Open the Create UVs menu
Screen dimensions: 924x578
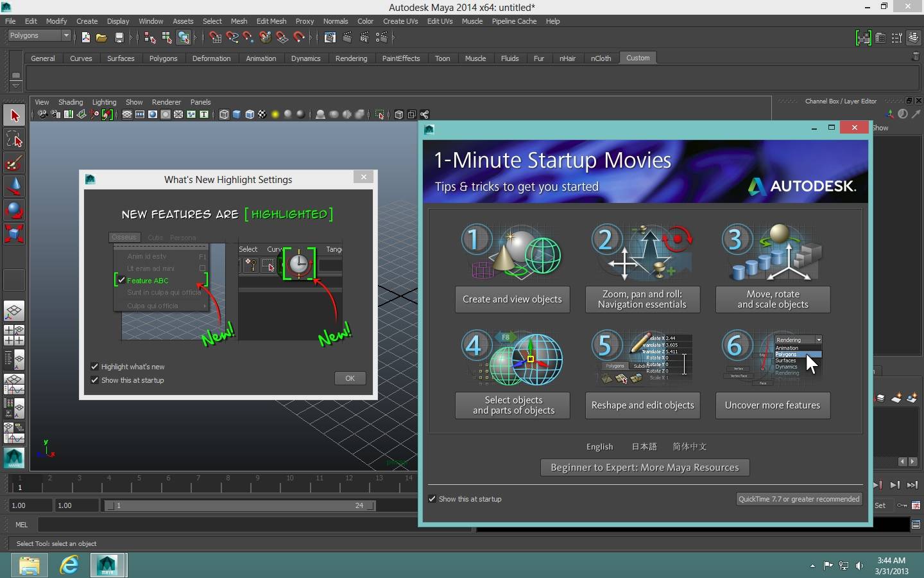pos(400,21)
